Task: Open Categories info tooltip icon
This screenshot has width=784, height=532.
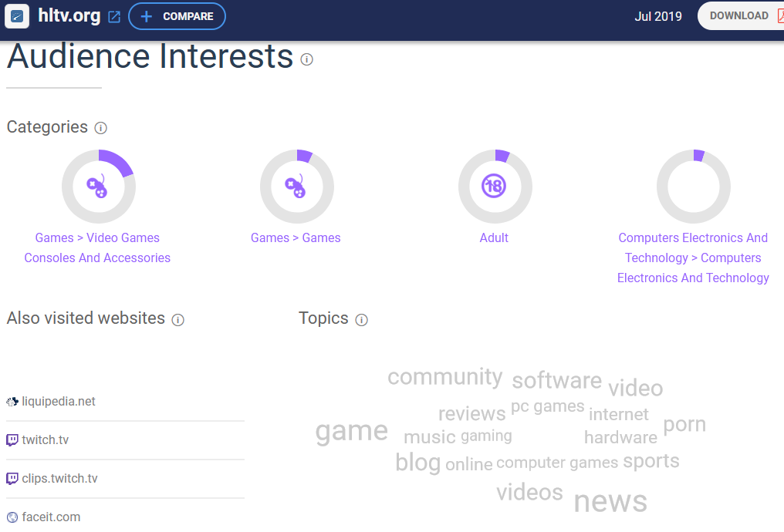Action: coord(100,129)
